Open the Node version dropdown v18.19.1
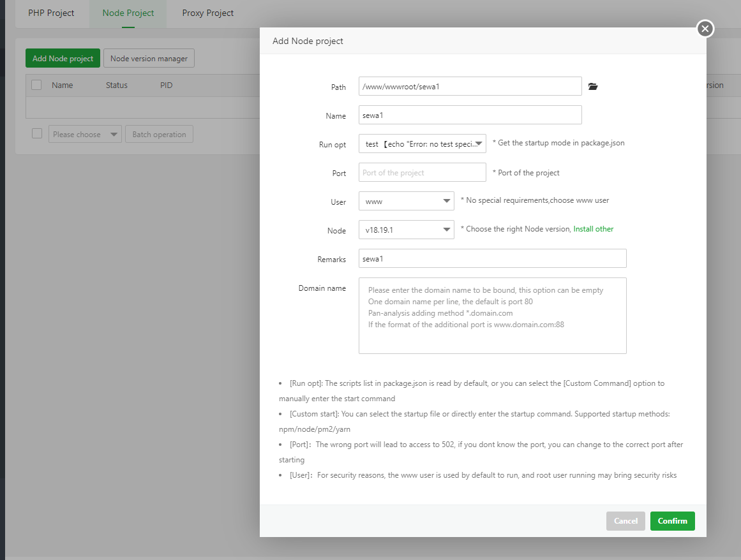The width and height of the screenshot is (741, 560). tap(406, 230)
